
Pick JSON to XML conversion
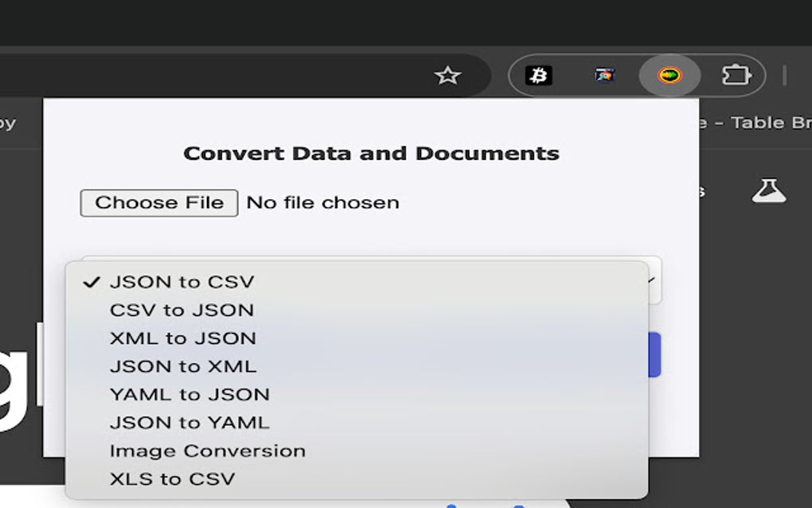[183, 365]
